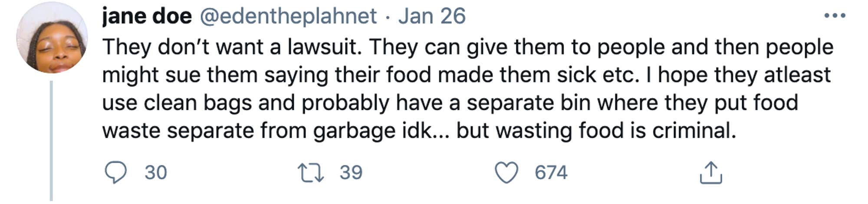
Task: Open the three-dot more options menu
Action: pyautogui.click(x=835, y=16)
